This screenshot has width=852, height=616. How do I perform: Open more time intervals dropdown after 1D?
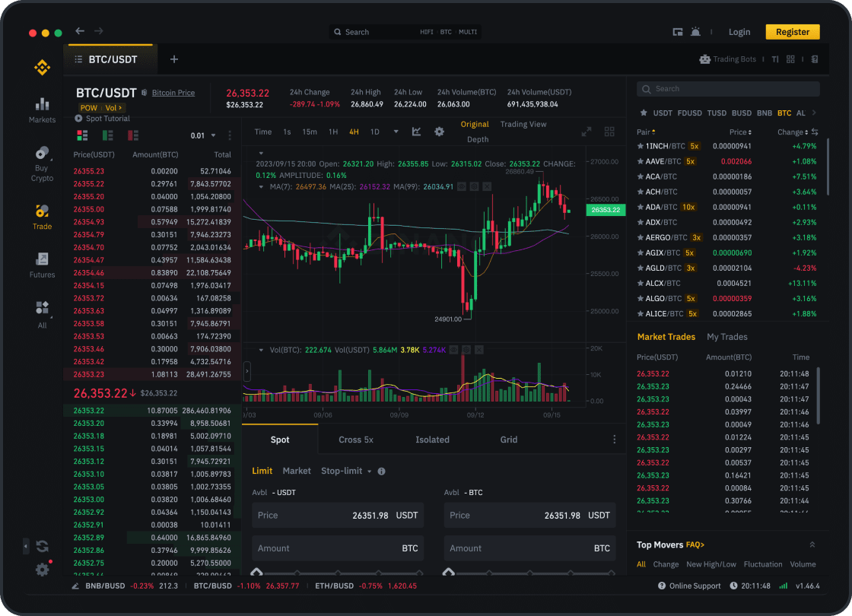tap(396, 132)
